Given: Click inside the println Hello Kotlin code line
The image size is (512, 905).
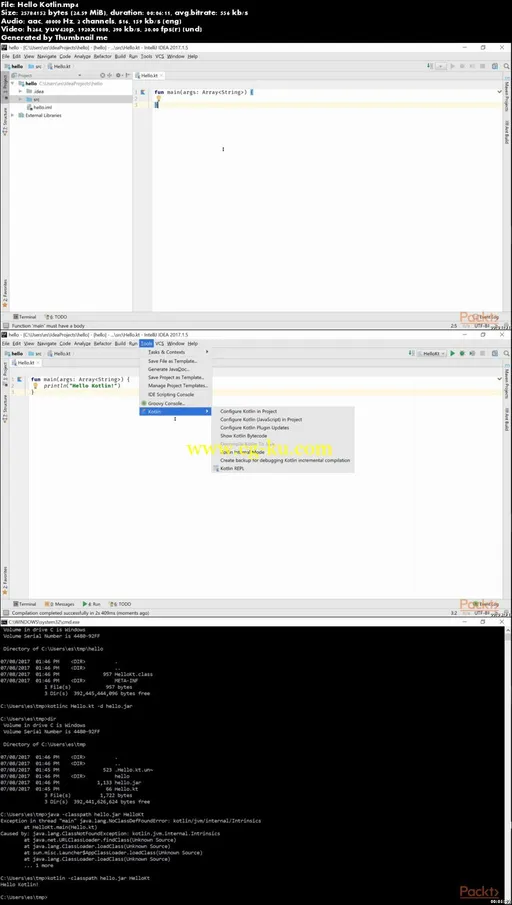Looking at the screenshot, I should 83,386.
